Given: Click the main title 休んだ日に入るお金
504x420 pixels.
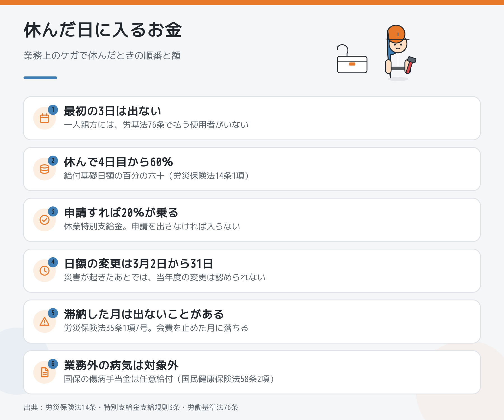Looking at the screenshot, I should 103,30.
